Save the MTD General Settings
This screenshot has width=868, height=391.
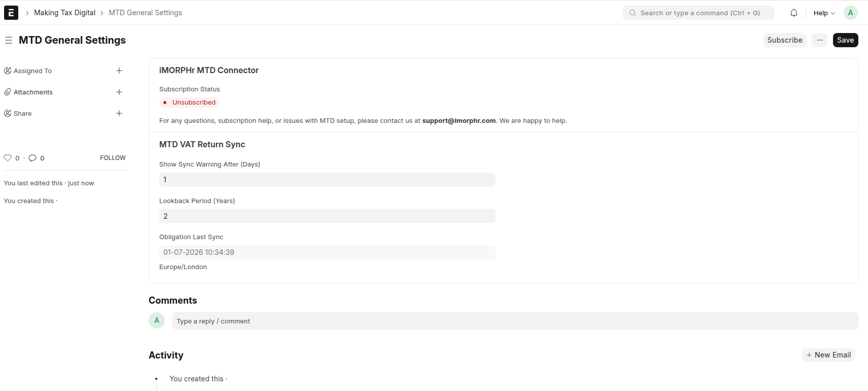pos(845,40)
